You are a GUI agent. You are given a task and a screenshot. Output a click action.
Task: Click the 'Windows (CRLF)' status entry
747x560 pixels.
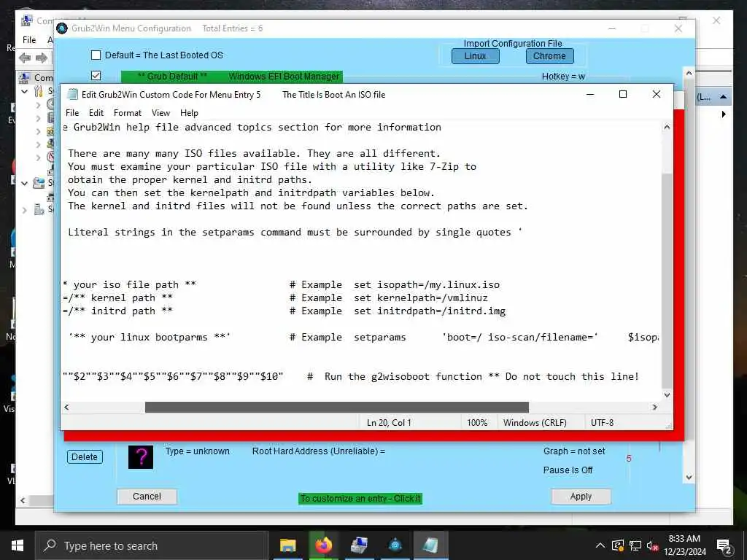point(535,423)
